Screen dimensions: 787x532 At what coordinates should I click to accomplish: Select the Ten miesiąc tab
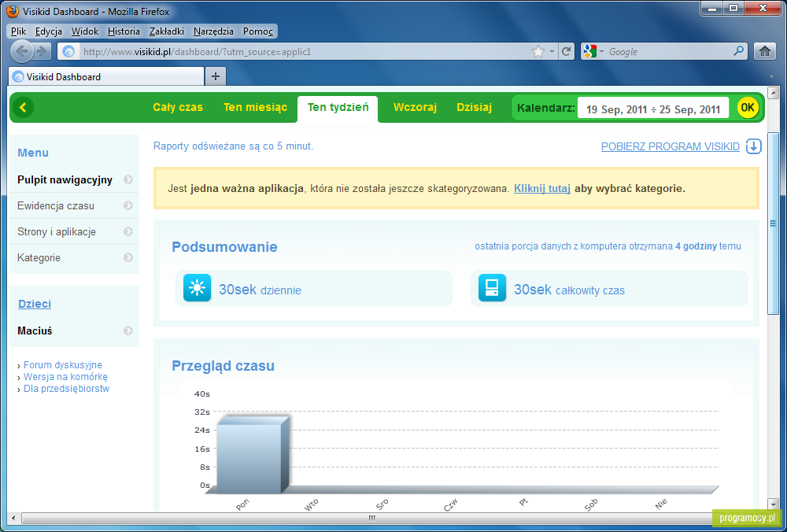pos(256,107)
